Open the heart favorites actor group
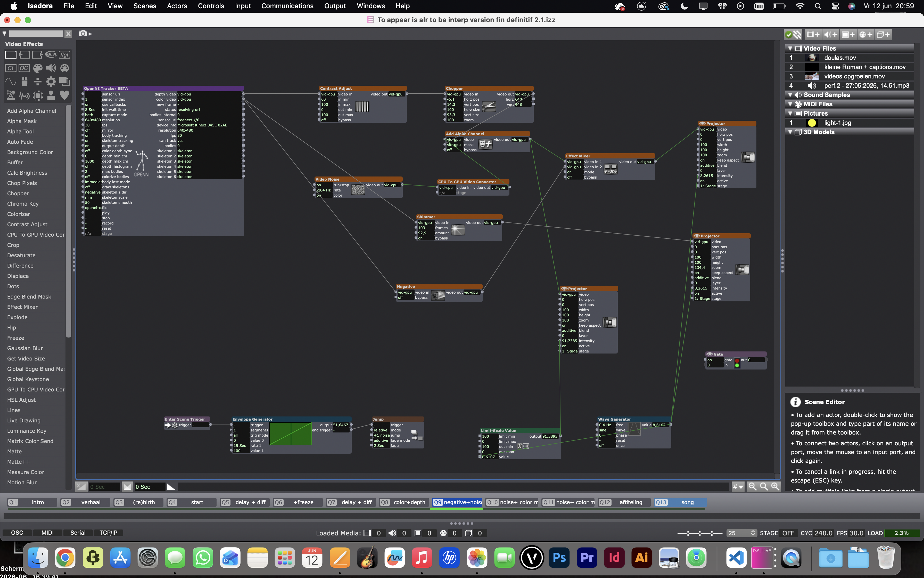The image size is (924, 578). click(64, 95)
